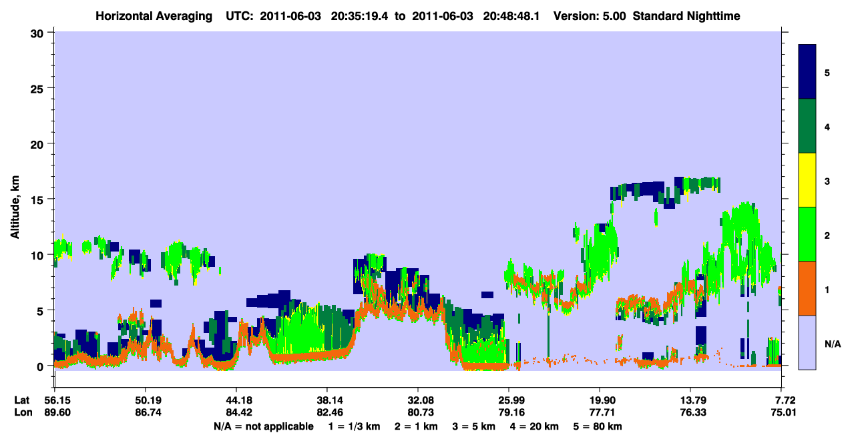Click the 'Standard Nighttime' title text

[686, 15]
